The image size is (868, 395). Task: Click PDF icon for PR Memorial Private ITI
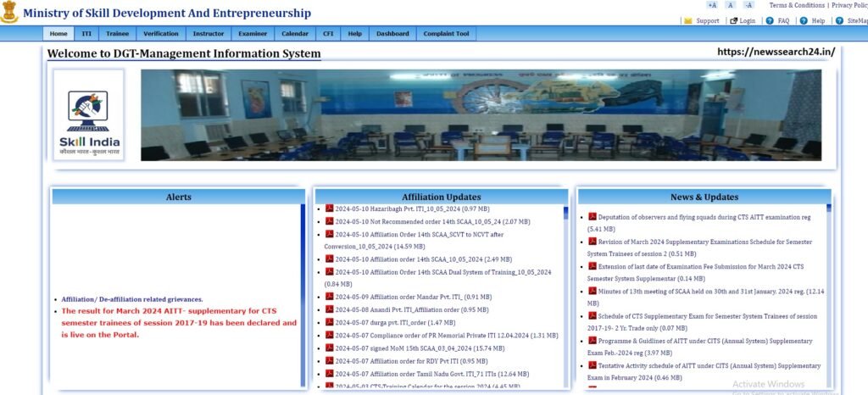point(330,335)
